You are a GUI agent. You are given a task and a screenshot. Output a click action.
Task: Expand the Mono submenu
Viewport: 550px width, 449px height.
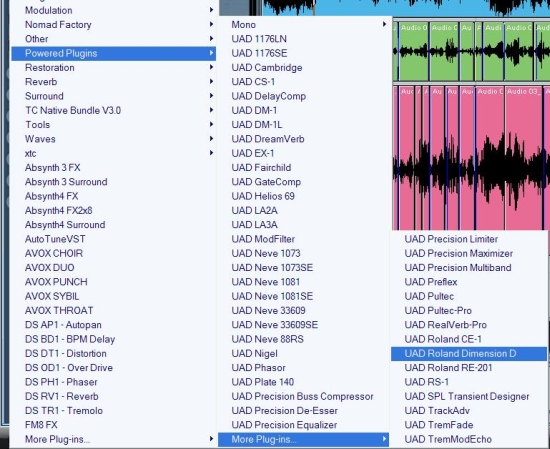pyautogui.click(x=303, y=25)
